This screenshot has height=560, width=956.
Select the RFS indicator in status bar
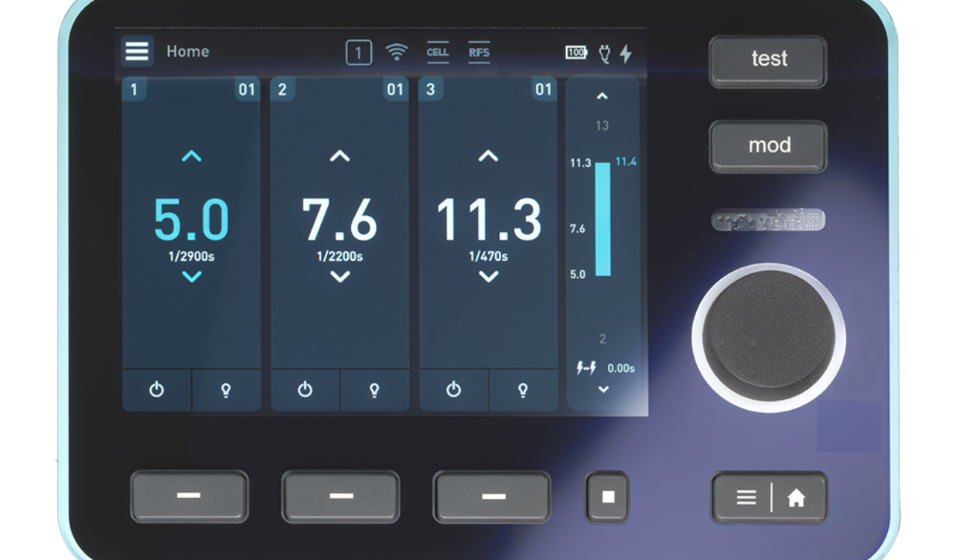(479, 52)
